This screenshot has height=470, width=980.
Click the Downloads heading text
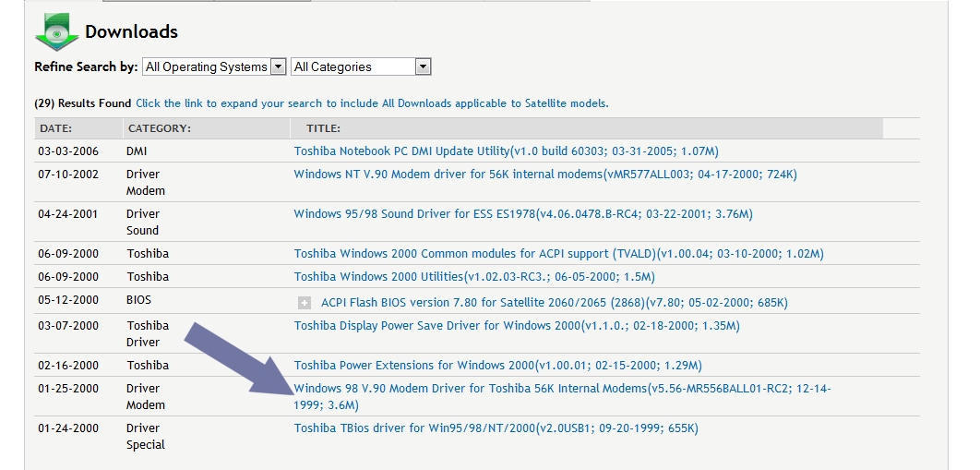pyautogui.click(x=131, y=32)
